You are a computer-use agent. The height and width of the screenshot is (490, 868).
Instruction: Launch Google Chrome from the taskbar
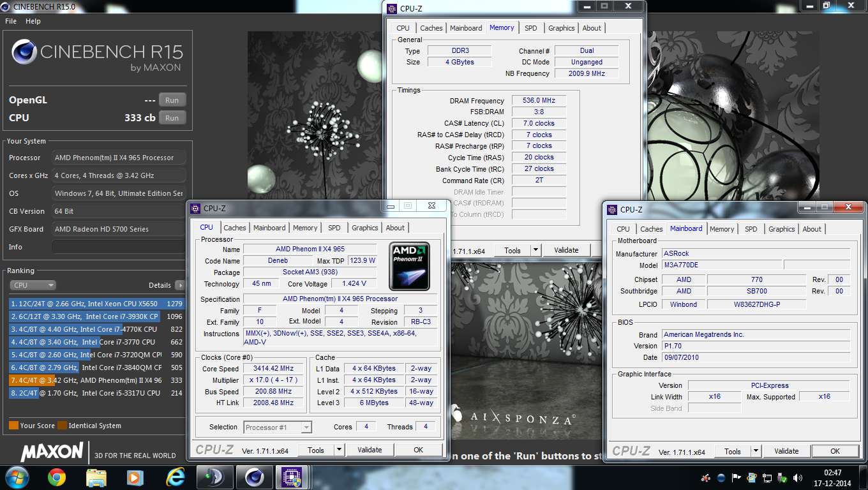click(x=57, y=477)
